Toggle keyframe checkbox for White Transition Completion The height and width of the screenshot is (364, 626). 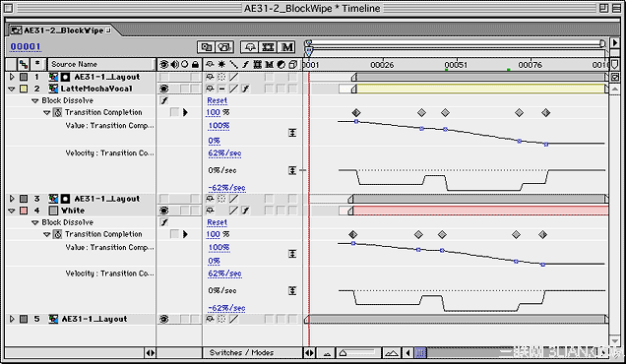click(x=174, y=234)
